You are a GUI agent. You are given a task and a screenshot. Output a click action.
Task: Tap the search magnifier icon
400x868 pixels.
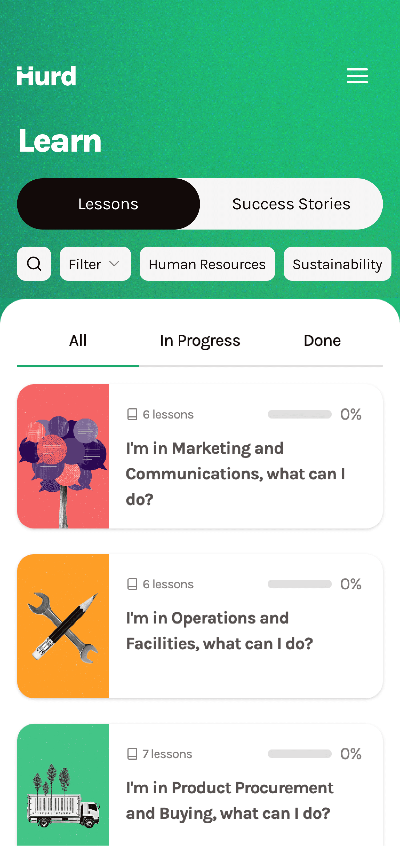[34, 263]
